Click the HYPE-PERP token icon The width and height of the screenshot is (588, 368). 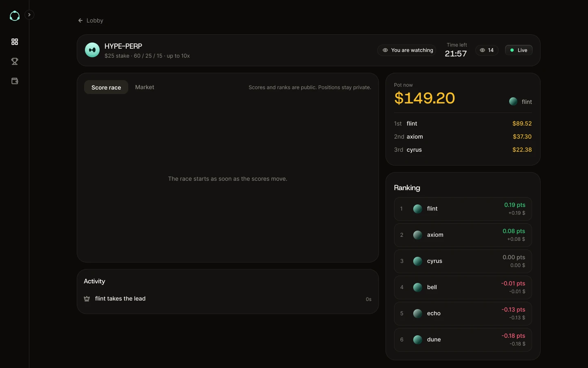[92, 50]
